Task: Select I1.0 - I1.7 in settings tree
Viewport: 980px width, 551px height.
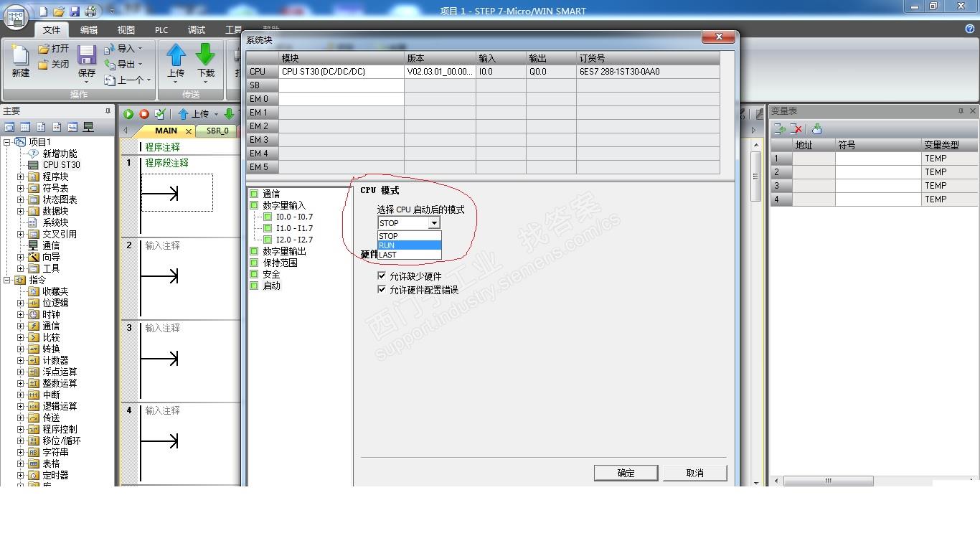Action: click(294, 228)
